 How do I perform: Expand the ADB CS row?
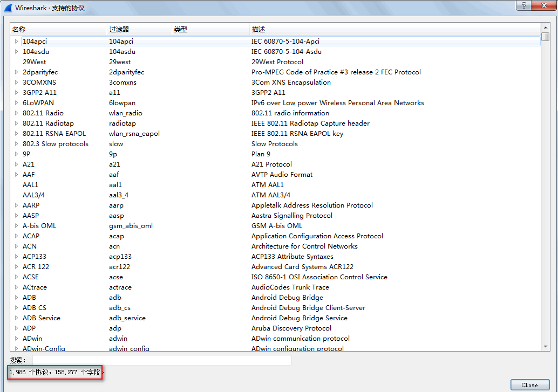16,308
